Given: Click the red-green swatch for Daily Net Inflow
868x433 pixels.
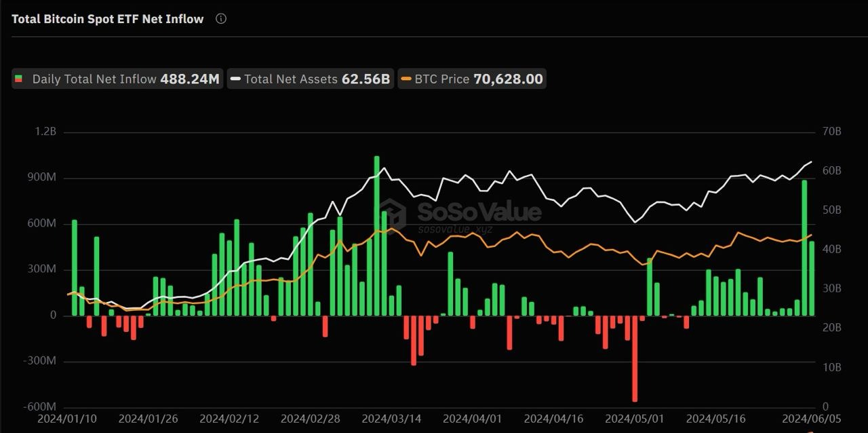Looking at the screenshot, I should pos(19,79).
